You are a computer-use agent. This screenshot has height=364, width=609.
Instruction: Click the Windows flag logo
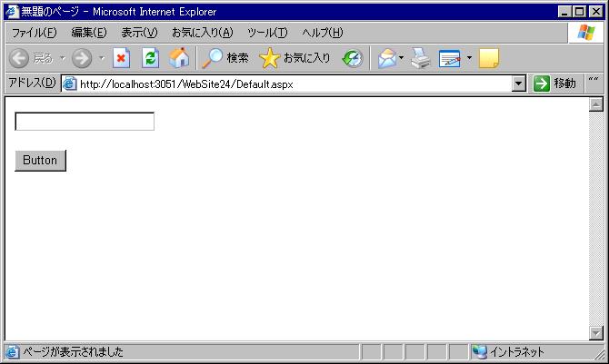585,33
